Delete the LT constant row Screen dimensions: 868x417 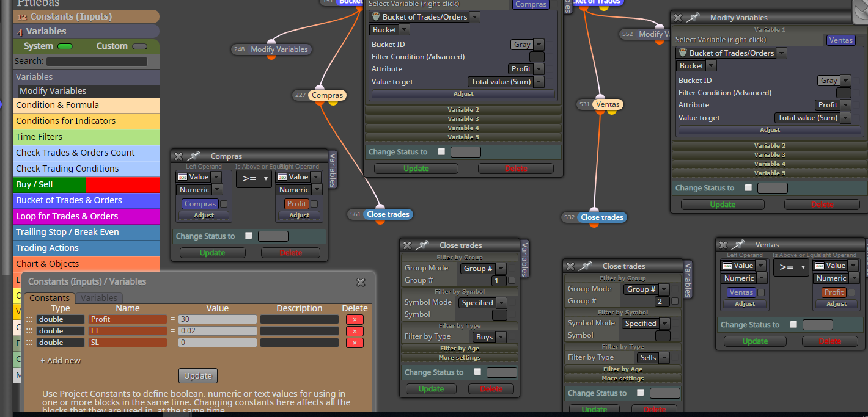click(355, 331)
